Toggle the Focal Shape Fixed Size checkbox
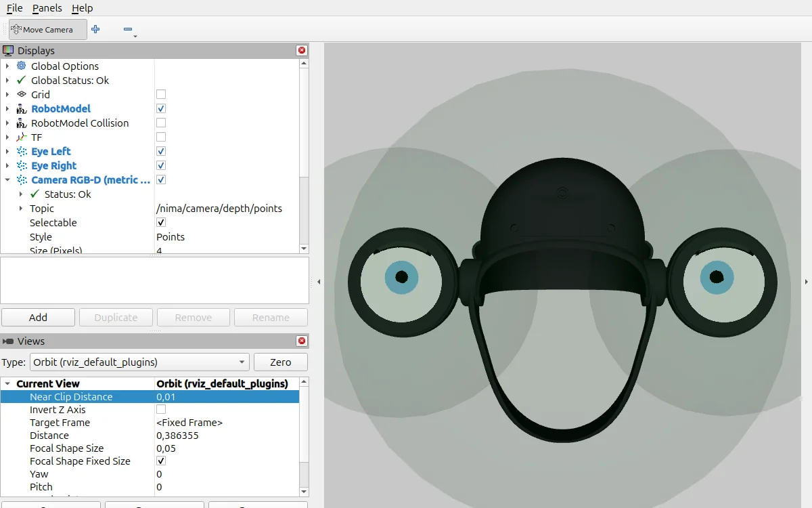Screen dimensions: 812x508 (x=161, y=461)
